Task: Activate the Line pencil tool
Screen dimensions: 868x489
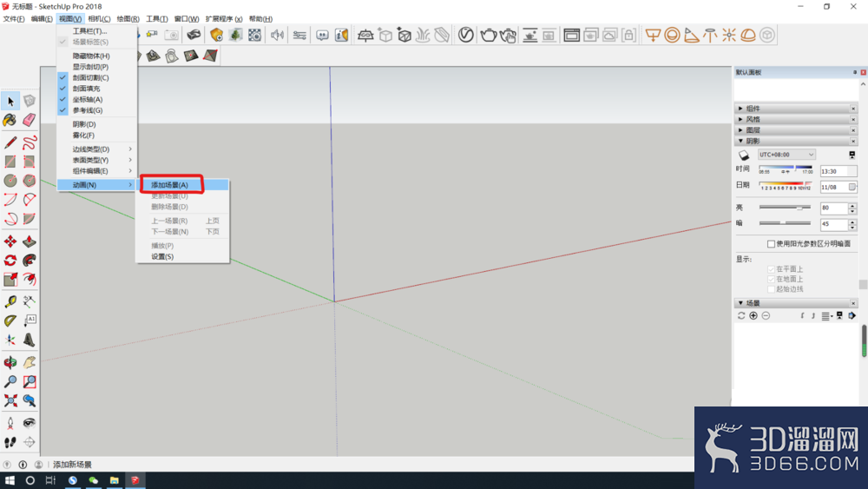Action: [x=10, y=142]
